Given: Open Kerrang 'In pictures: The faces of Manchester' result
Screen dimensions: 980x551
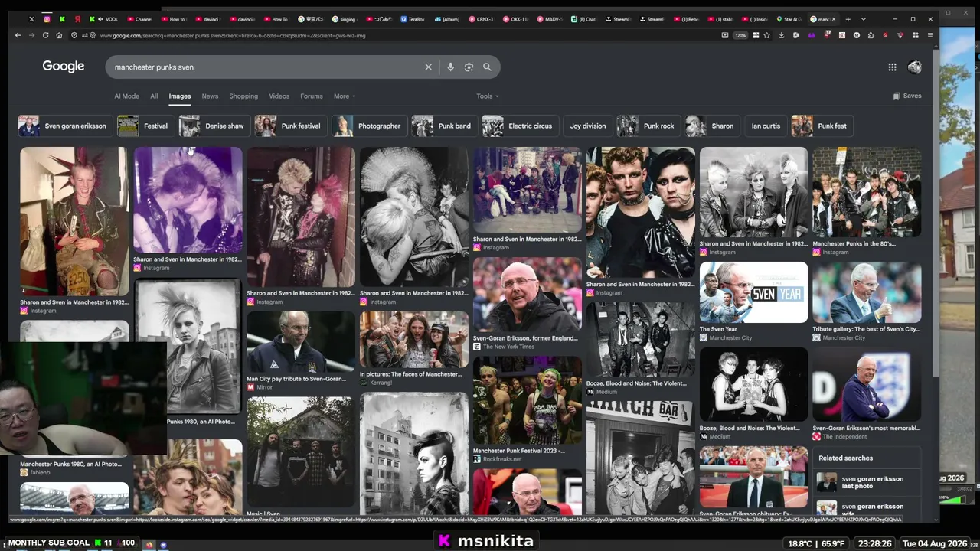Looking at the screenshot, I should (413, 340).
